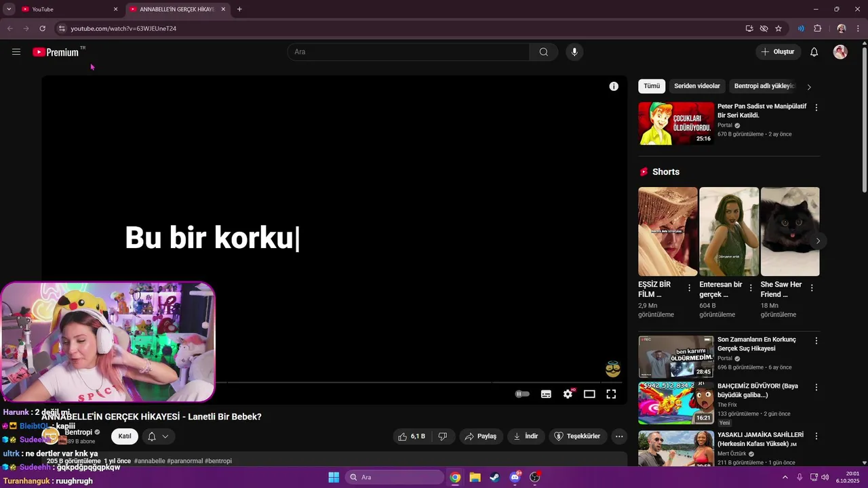
Task: Dislike the video
Action: [443, 436]
